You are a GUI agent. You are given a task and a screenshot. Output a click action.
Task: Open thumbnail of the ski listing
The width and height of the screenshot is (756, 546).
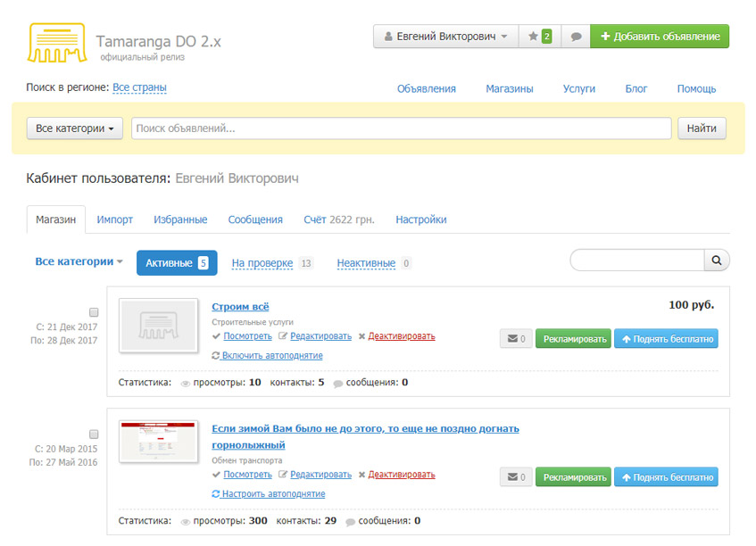tap(159, 442)
